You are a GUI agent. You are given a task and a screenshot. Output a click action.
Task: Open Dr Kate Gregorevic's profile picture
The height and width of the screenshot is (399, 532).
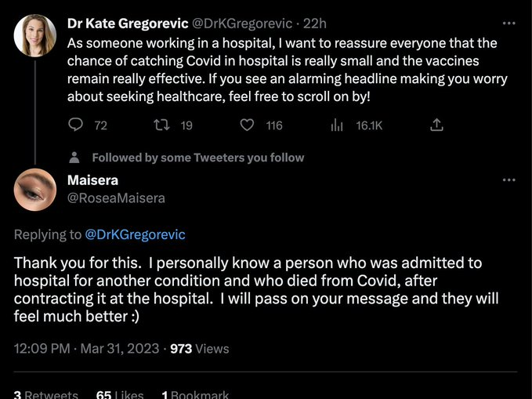tap(35, 35)
